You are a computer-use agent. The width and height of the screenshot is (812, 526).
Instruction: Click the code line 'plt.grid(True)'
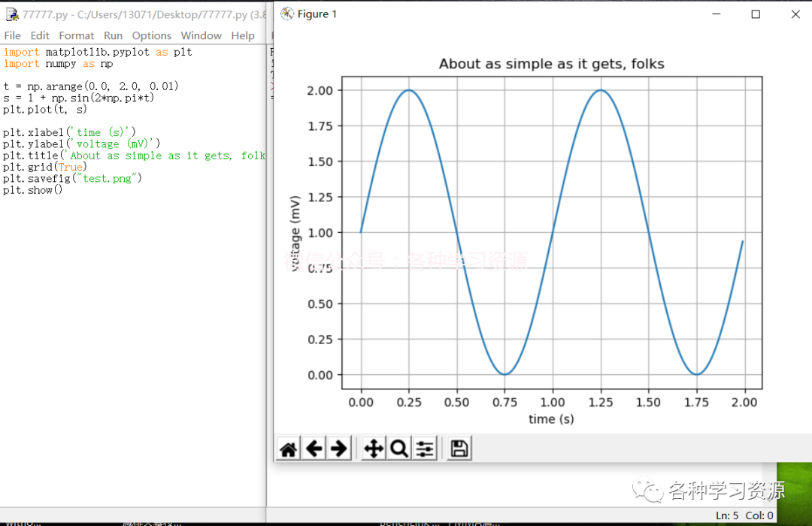[45, 167]
